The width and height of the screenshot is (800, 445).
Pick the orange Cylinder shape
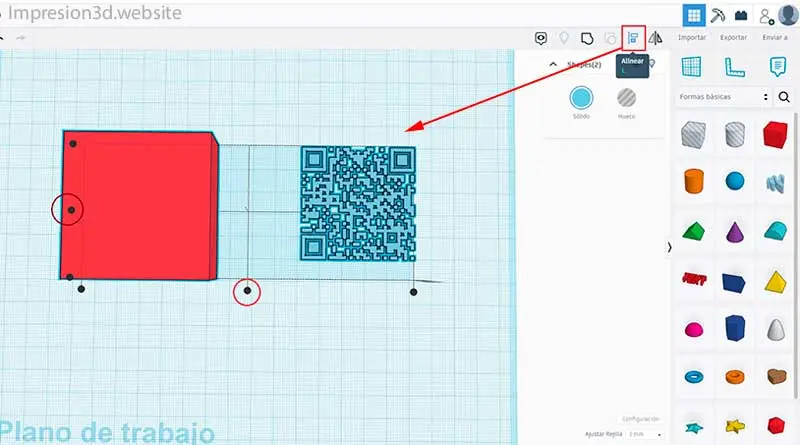pos(693,181)
